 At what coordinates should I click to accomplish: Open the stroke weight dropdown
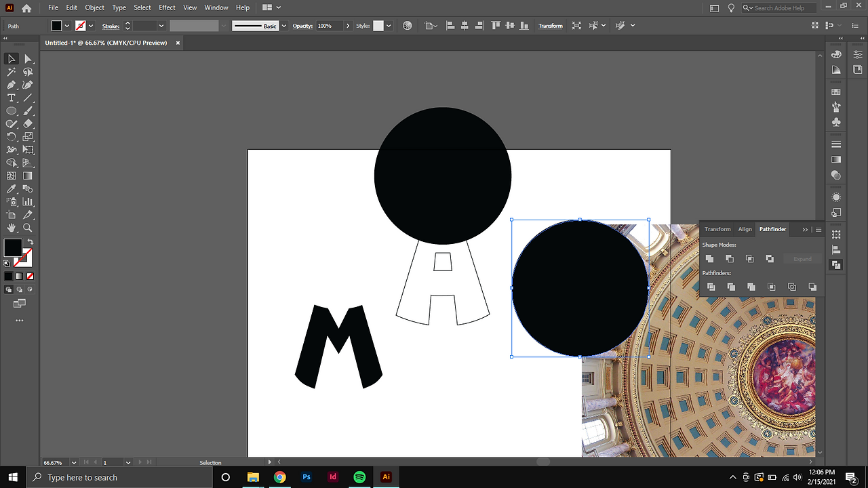pos(161,26)
